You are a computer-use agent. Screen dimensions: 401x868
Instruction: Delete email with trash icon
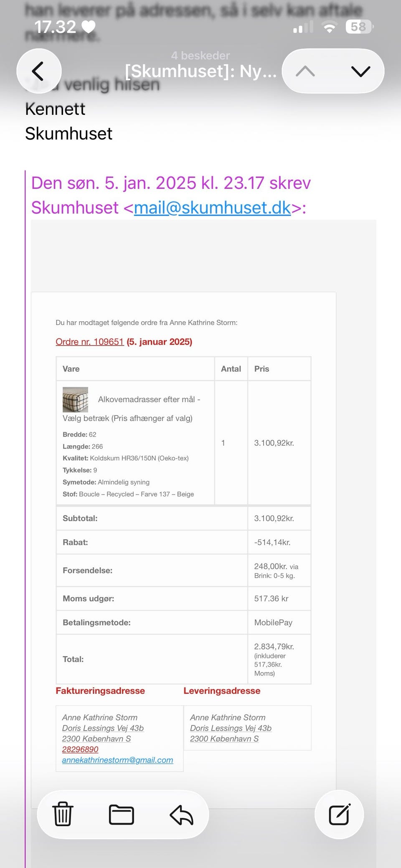coord(63,814)
